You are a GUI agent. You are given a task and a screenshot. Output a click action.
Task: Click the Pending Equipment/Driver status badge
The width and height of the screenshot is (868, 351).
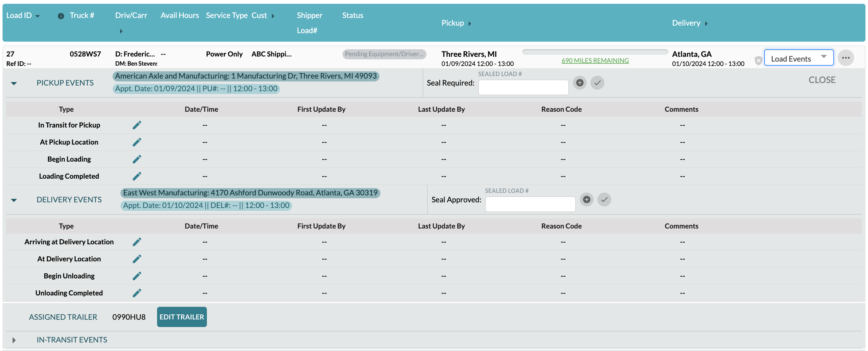384,54
